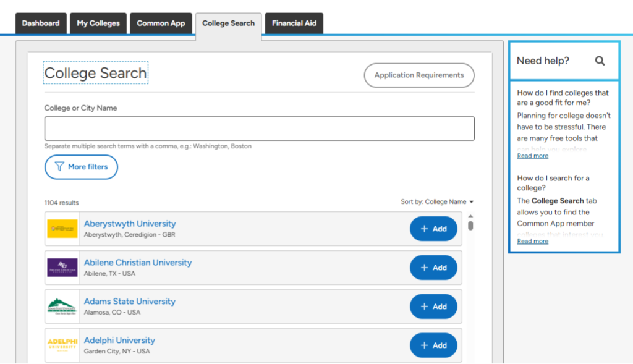Open the More filters funnel button
633x364 pixels.
pyautogui.click(x=81, y=167)
